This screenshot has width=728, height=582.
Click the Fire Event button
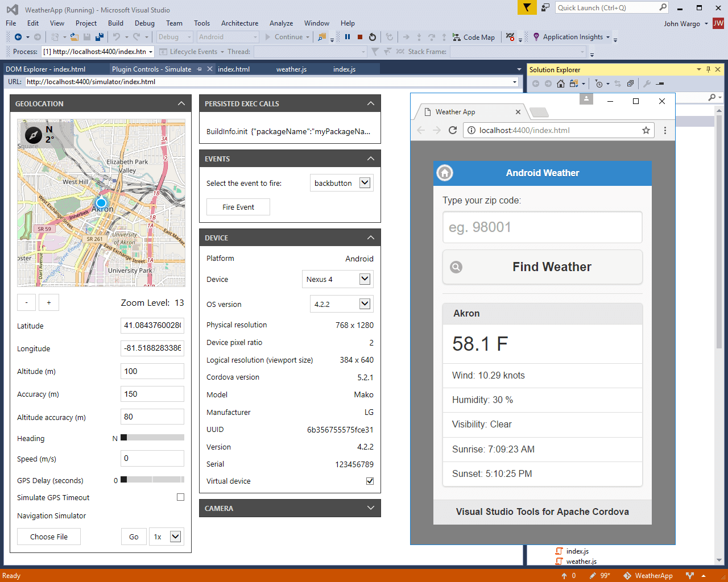tap(238, 207)
